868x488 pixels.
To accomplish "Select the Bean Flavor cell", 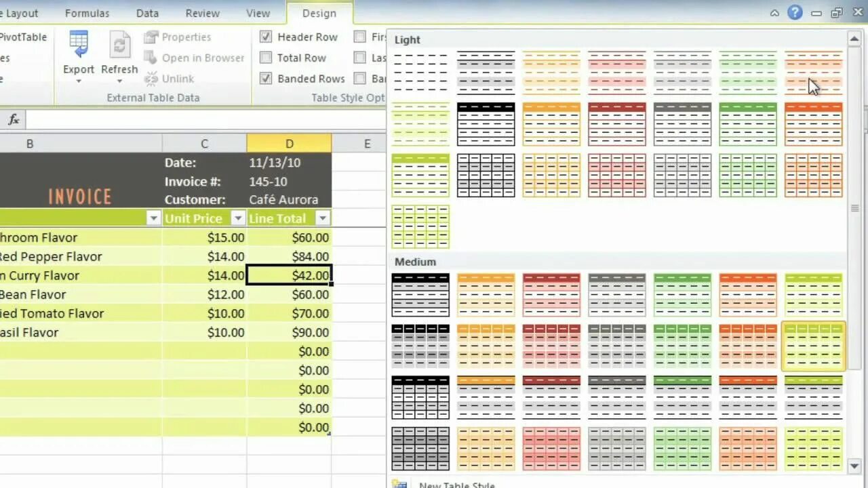I will click(81, 294).
